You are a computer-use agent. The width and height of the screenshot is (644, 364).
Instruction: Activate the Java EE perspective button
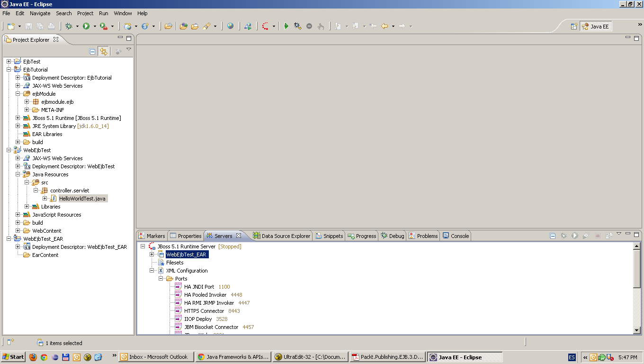tap(596, 26)
